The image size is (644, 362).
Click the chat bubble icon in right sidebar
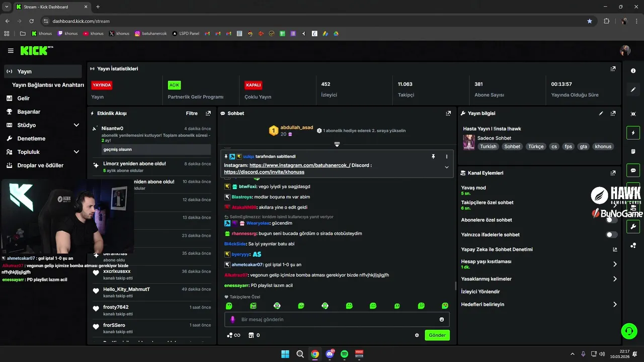(633, 170)
